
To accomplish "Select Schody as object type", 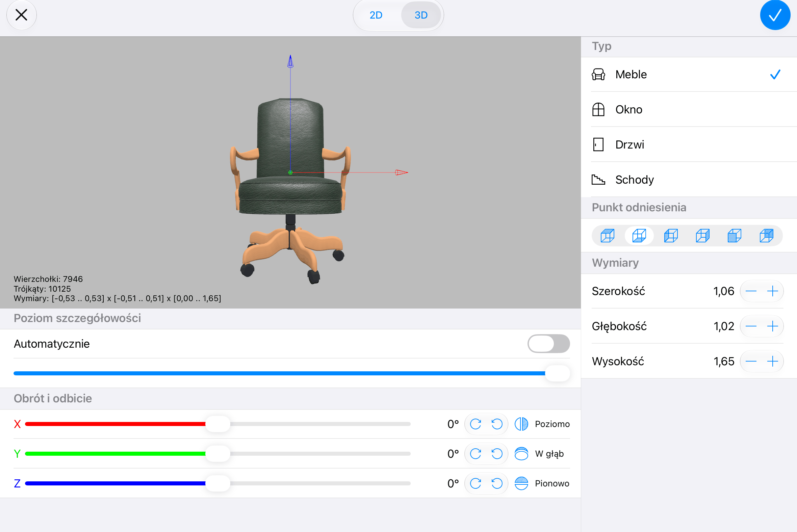I will pyautogui.click(x=689, y=180).
